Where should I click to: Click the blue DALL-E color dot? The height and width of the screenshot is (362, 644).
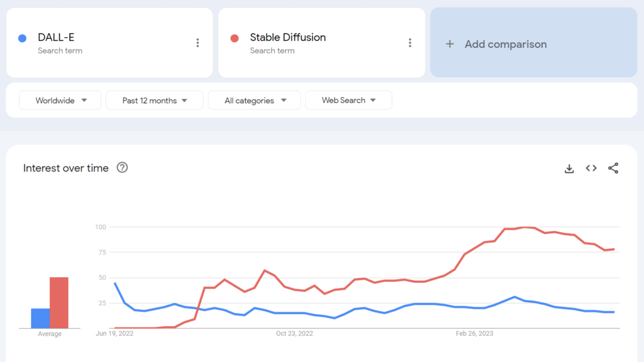coord(23,38)
